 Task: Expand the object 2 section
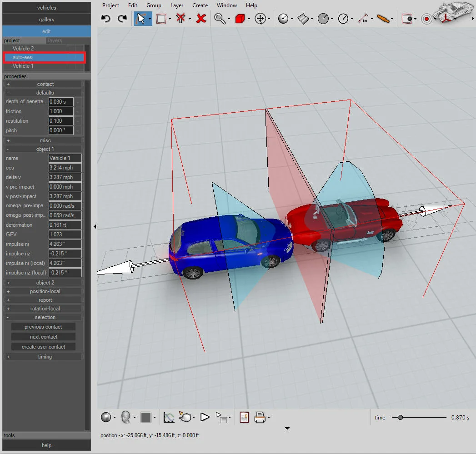click(x=43, y=283)
